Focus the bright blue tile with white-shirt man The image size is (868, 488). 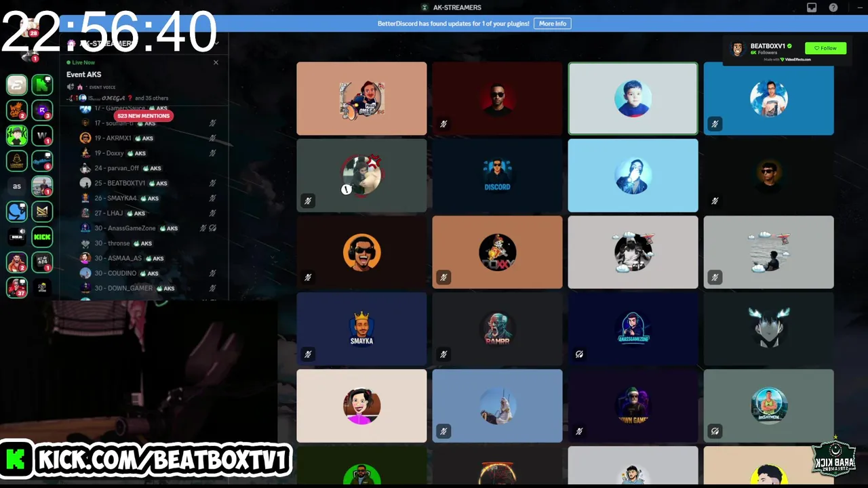(x=768, y=98)
